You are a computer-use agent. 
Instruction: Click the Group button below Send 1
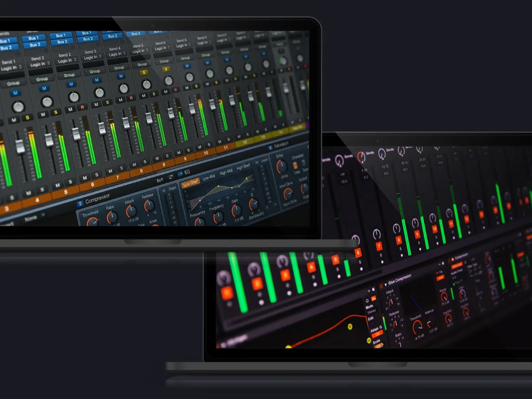tap(13, 83)
